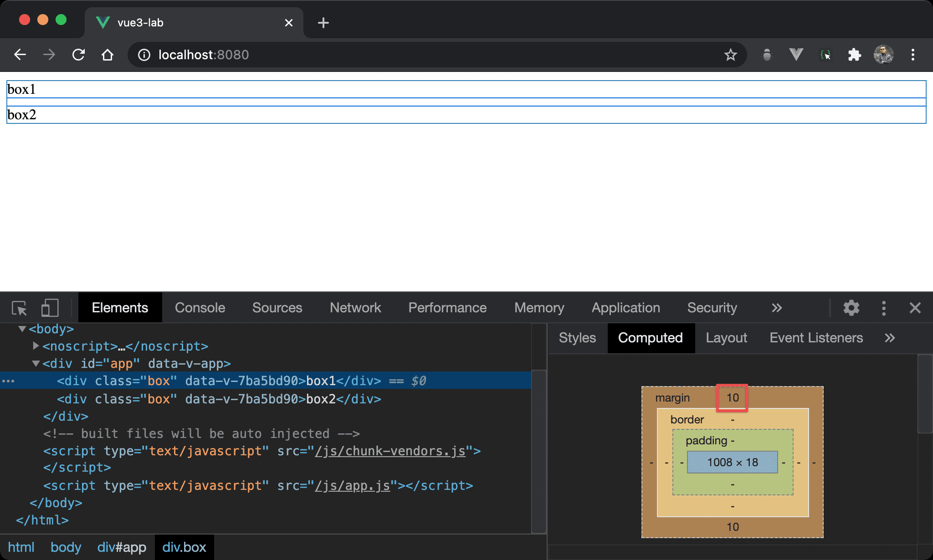The image size is (933, 560).
Task: Click the Vue devtools extension icon
Action: click(796, 55)
